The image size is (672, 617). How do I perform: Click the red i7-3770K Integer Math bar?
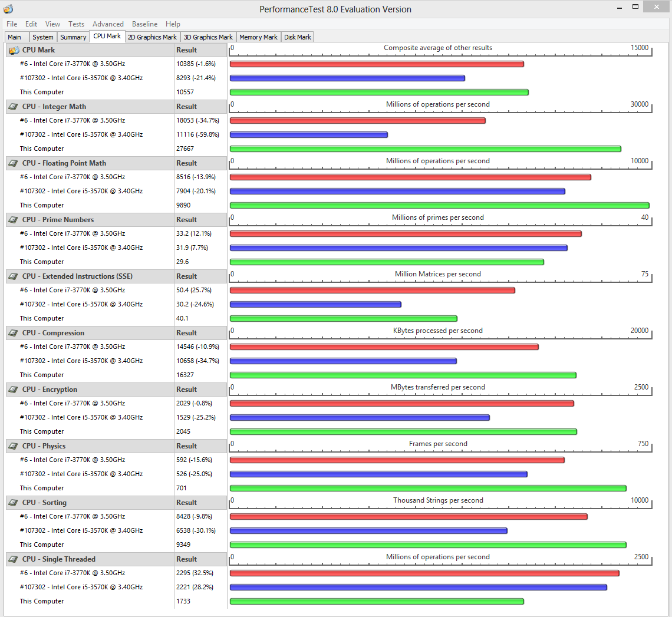pyautogui.click(x=358, y=121)
